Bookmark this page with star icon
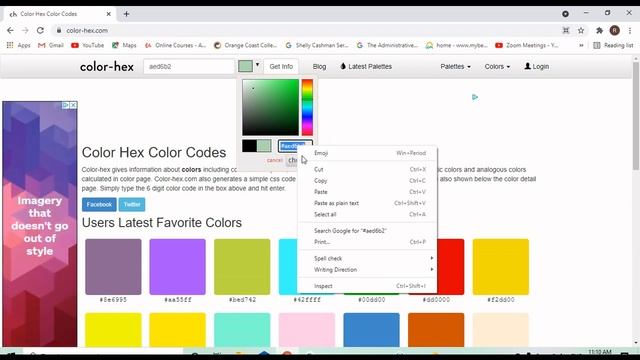The width and height of the screenshot is (640, 360). (x=581, y=31)
